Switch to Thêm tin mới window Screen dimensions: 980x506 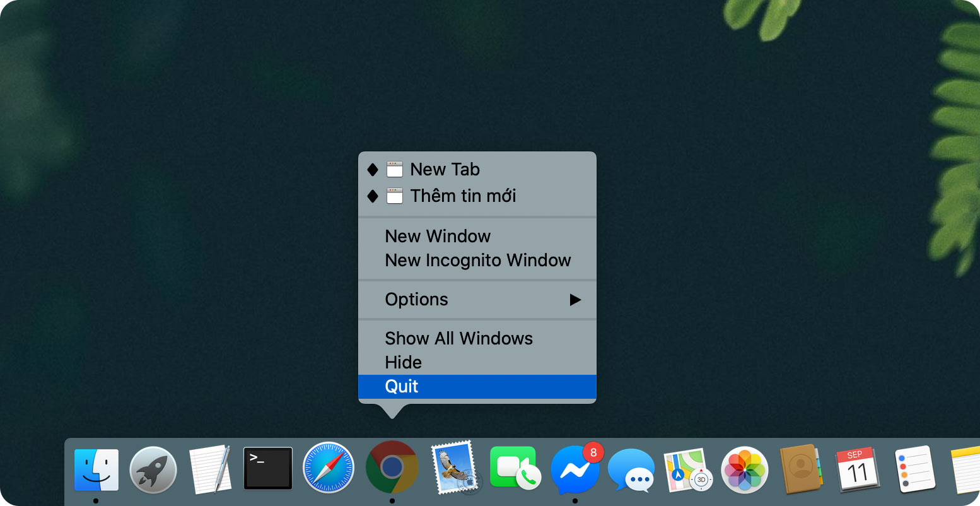coord(477,196)
